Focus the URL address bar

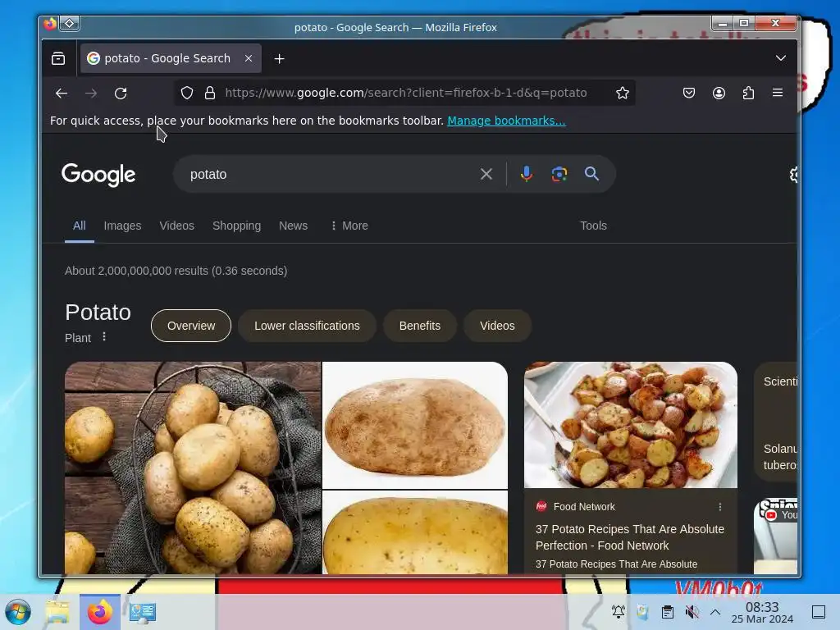405,94
